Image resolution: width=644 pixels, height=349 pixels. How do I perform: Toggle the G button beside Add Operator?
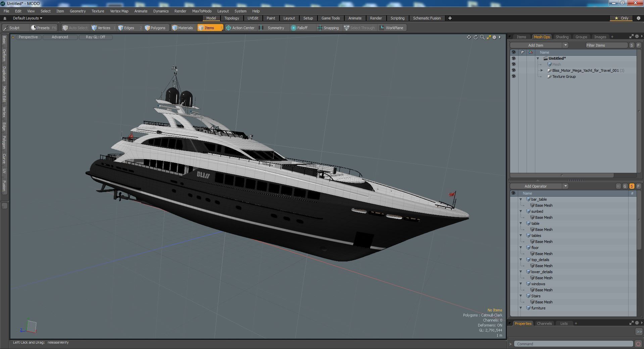pyautogui.click(x=625, y=186)
